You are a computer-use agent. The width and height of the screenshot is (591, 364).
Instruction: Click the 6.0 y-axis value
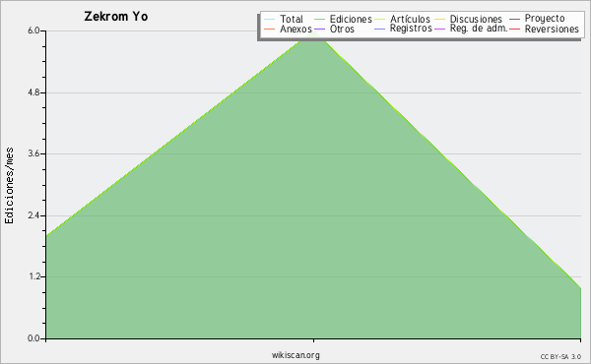pyautogui.click(x=33, y=30)
